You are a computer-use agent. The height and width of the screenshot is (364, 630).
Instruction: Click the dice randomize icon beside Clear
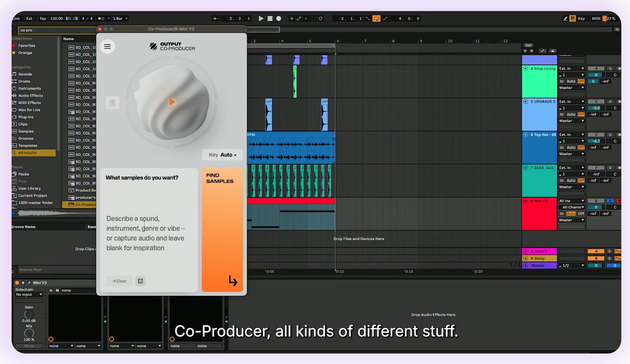click(140, 281)
